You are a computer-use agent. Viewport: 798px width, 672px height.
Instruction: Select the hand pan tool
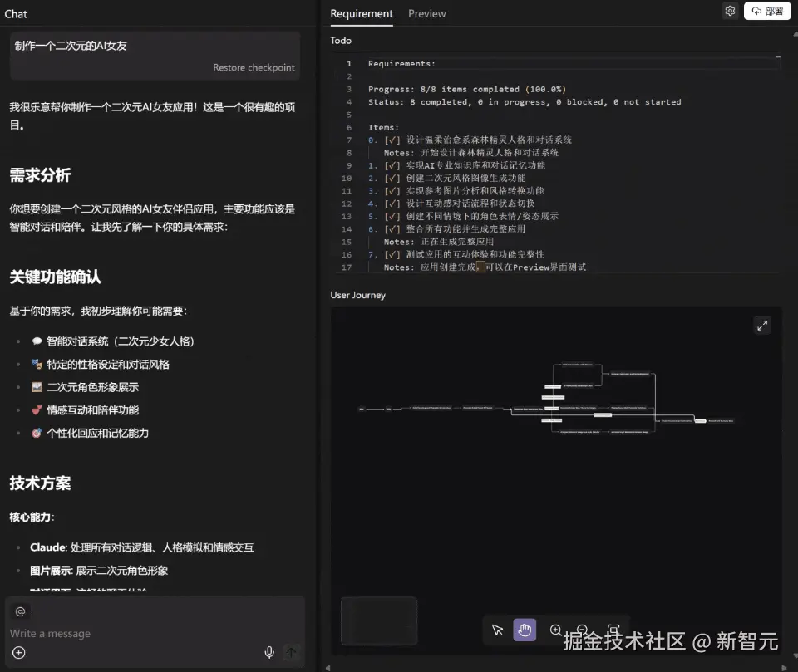525,630
